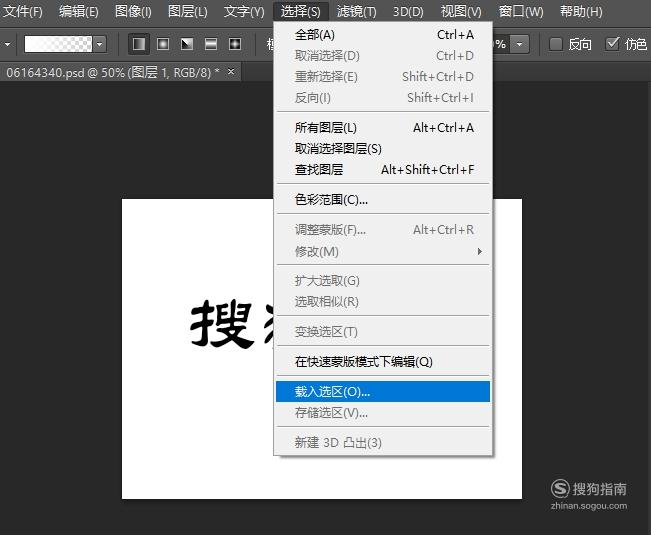Open the 3D(D) menu

pyautogui.click(x=408, y=11)
